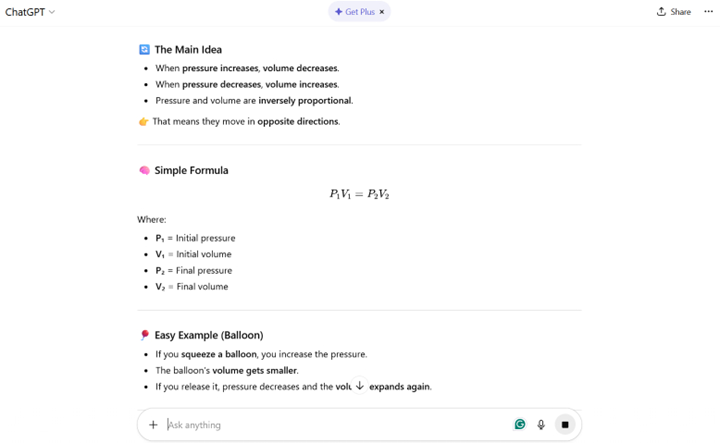Click the Easy Example (Balloon) heading
This screenshot has width=720, height=443.
point(208,335)
